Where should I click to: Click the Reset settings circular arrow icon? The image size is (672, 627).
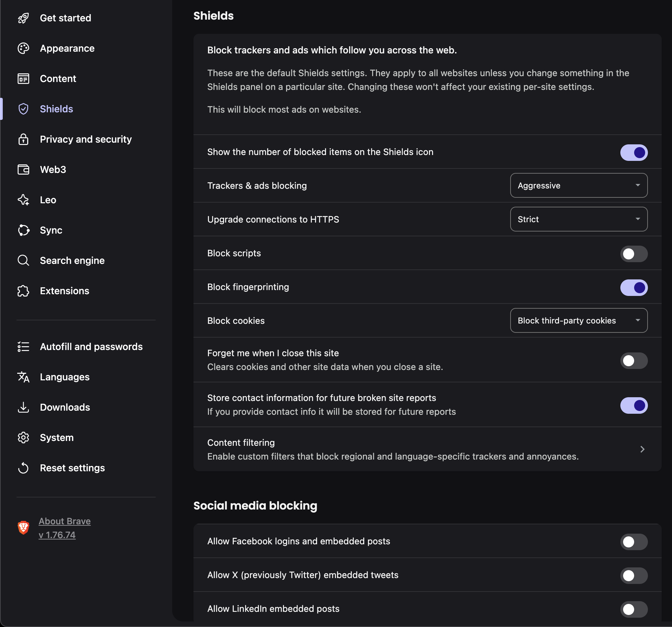[23, 468]
